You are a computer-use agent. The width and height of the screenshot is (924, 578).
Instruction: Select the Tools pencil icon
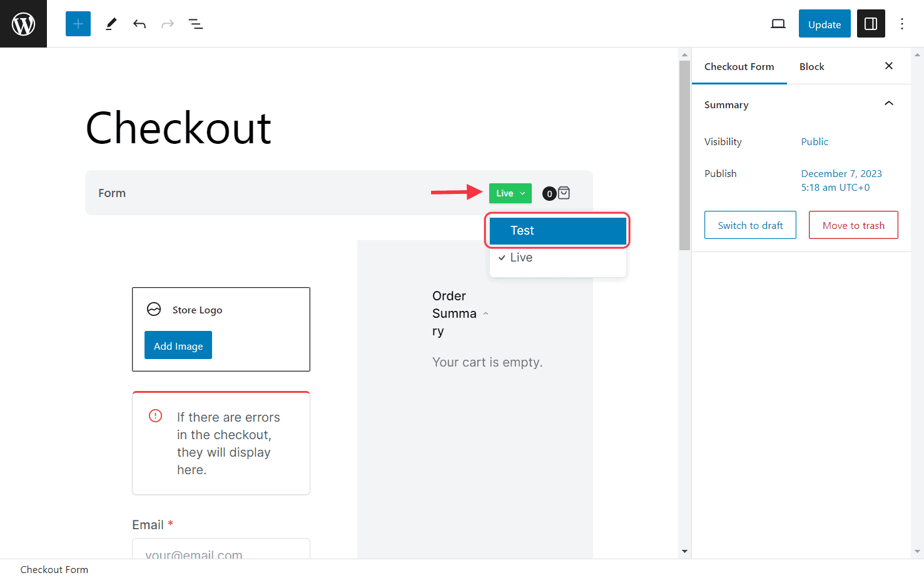click(111, 23)
